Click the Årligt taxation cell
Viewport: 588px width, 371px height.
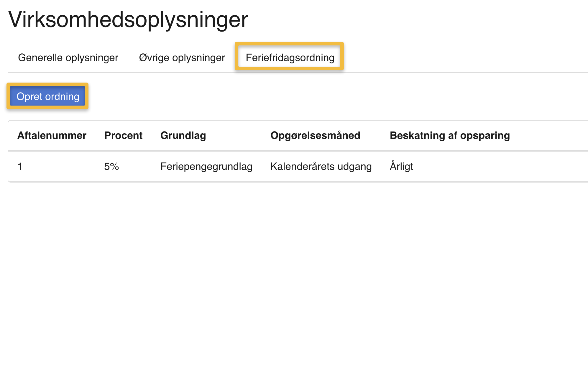click(x=401, y=166)
